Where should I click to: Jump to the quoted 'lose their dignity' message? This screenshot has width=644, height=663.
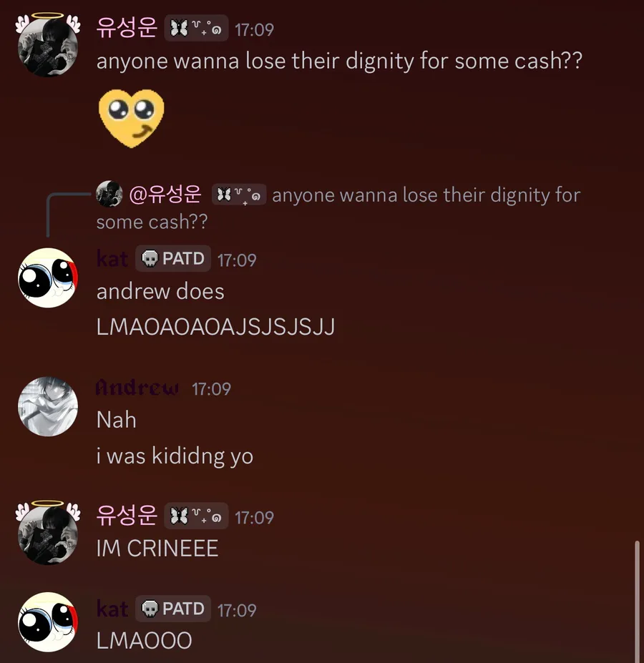(338, 208)
